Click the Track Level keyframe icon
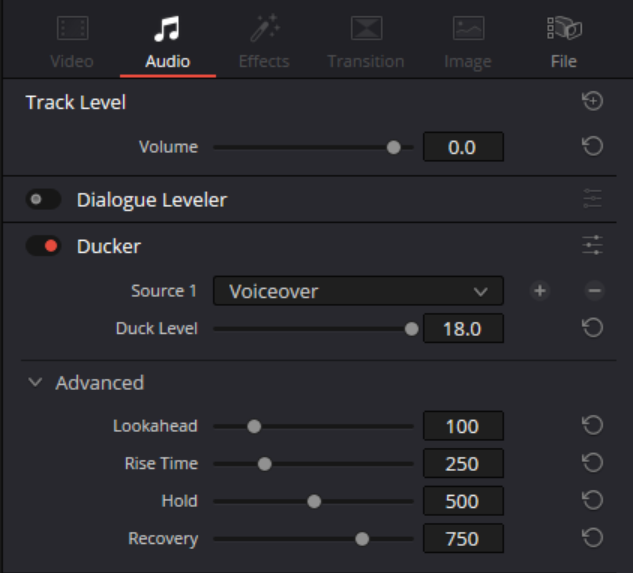The width and height of the screenshot is (633, 573). 592,102
